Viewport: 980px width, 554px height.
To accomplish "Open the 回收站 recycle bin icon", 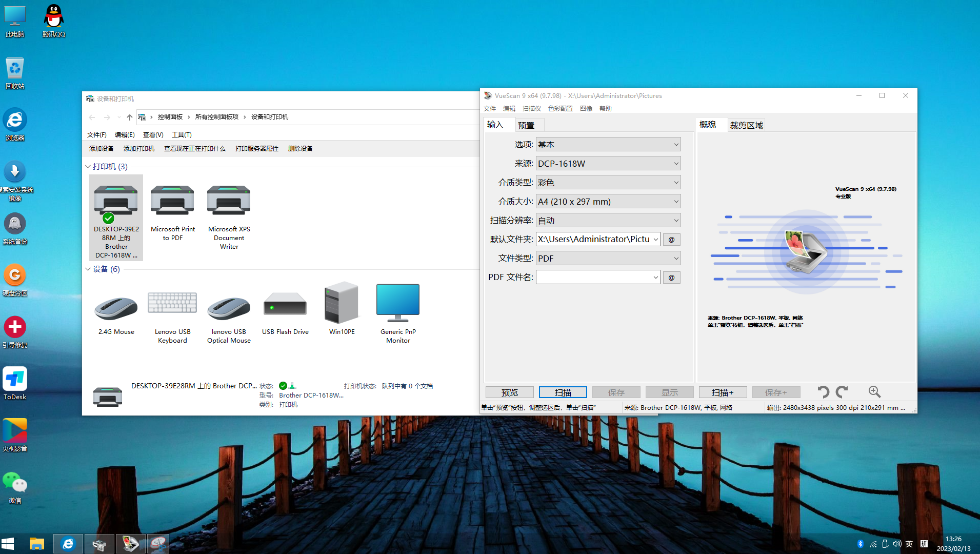I will [x=15, y=73].
